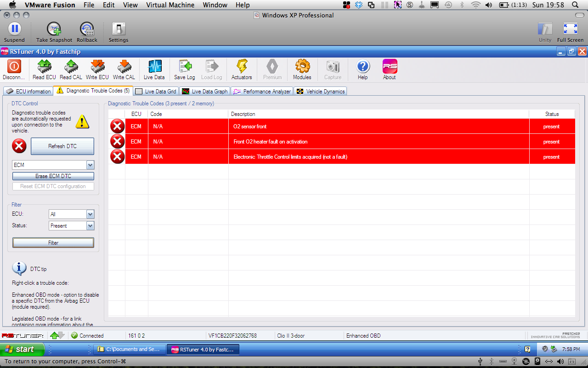Viewport: 588px width, 368px height.
Task: Select Front O2 heater fault on activation
Action: tap(271, 142)
